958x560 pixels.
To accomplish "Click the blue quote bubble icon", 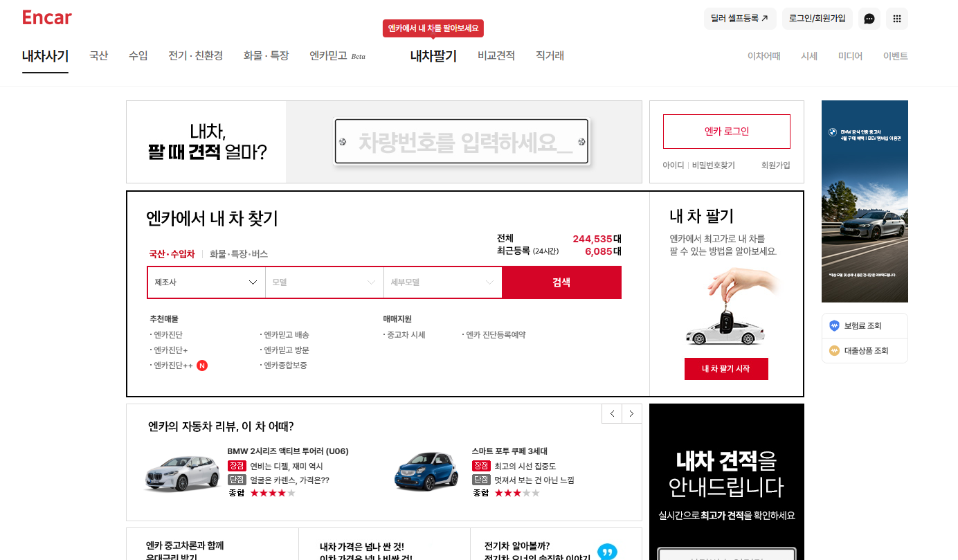I will pos(607,552).
